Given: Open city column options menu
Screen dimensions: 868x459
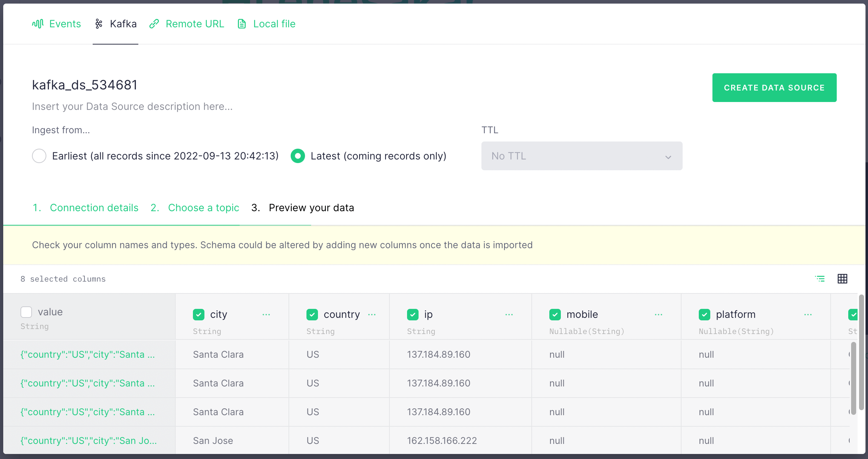Looking at the screenshot, I should click(266, 315).
